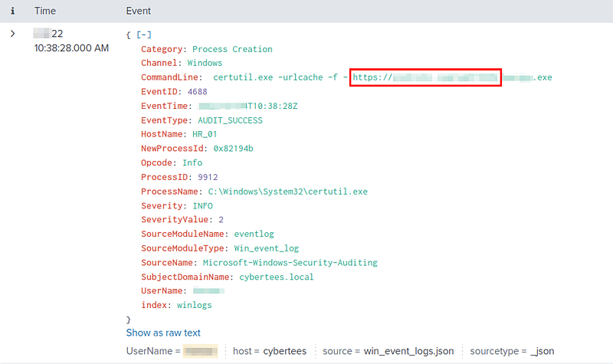Click SubjectDomainName value cybertees.local
Image resolution: width=613 pixels, height=364 pixels.
pyautogui.click(x=277, y=277)
